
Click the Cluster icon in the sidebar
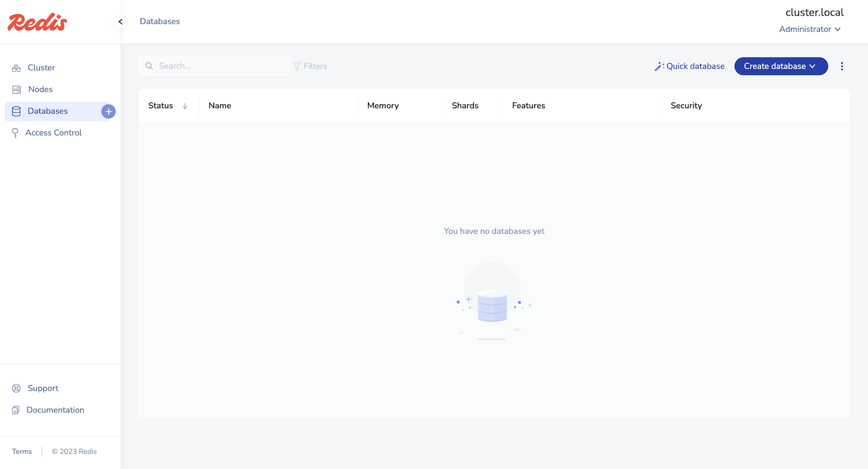tap(16, 68)
